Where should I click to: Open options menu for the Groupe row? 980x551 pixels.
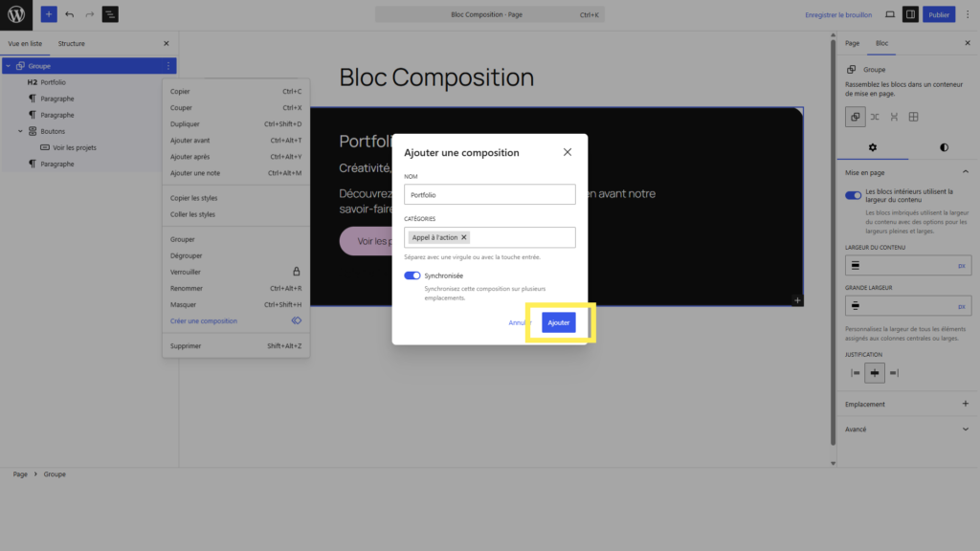168,66
